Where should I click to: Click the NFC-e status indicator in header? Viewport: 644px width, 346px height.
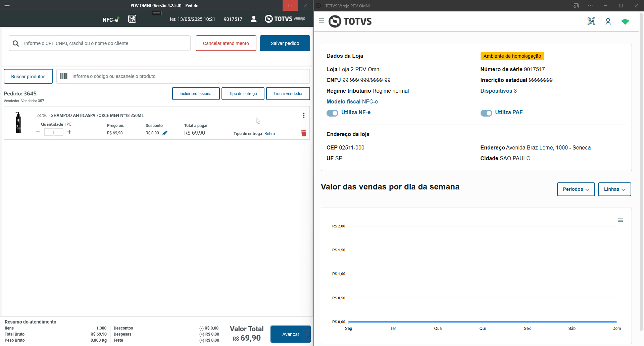111,19
